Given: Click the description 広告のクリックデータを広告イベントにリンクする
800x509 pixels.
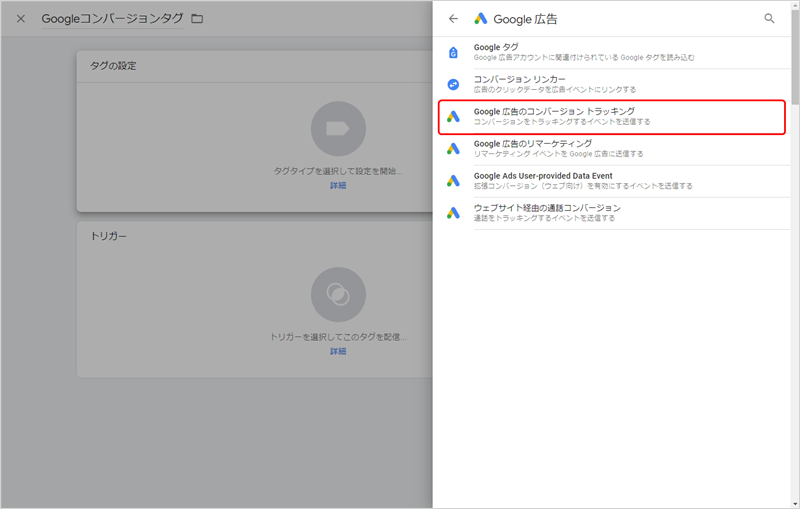Looking at the screenshot, I should click(555, 90).
